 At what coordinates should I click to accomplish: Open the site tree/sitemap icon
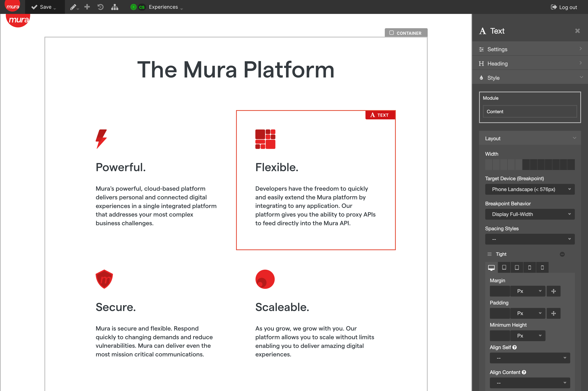(x=115, y=7)
